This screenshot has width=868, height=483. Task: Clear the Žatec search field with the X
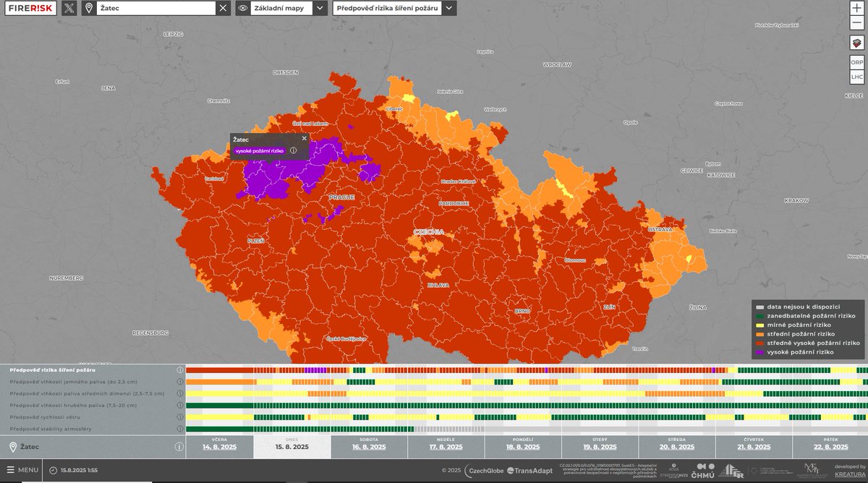(x=224, y=8)
